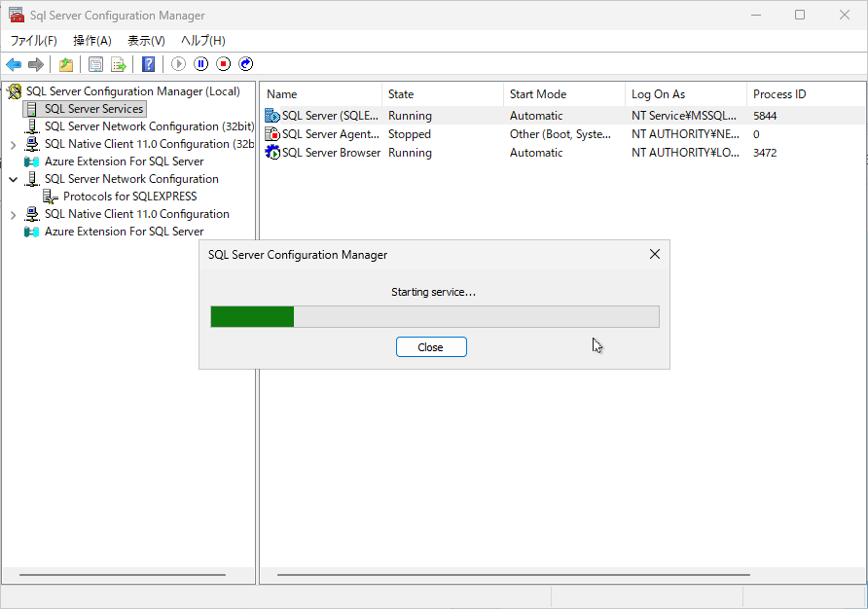The height and width of the screenshot is (609, 868).
Task: Open Properties from the toolbar icon
Action: click(95, 64)
